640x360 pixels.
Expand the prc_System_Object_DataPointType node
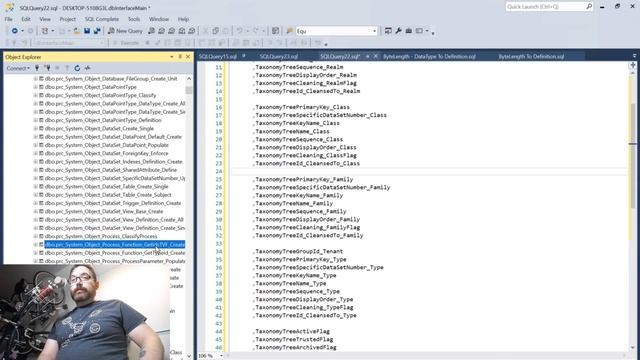(36, 87)
